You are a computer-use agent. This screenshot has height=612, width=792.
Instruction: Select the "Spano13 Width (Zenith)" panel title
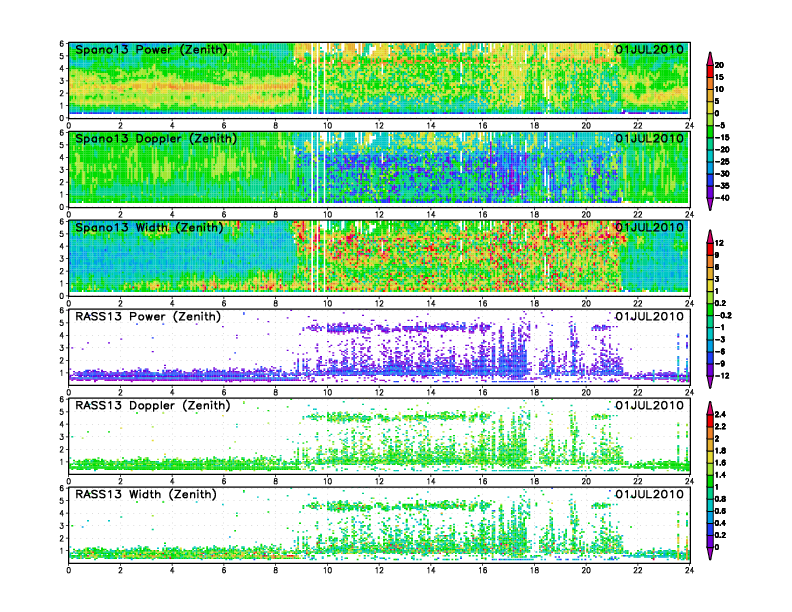coord(149,227)
